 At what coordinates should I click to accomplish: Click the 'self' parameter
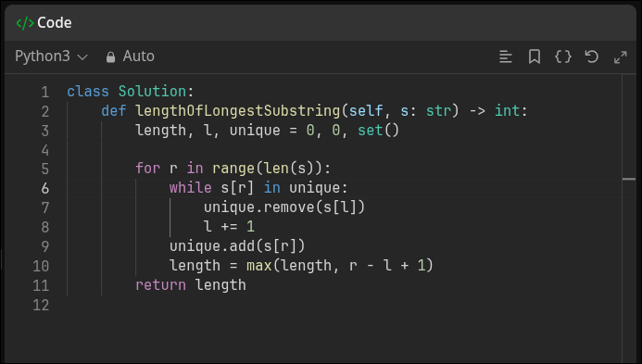click(366, 111)
